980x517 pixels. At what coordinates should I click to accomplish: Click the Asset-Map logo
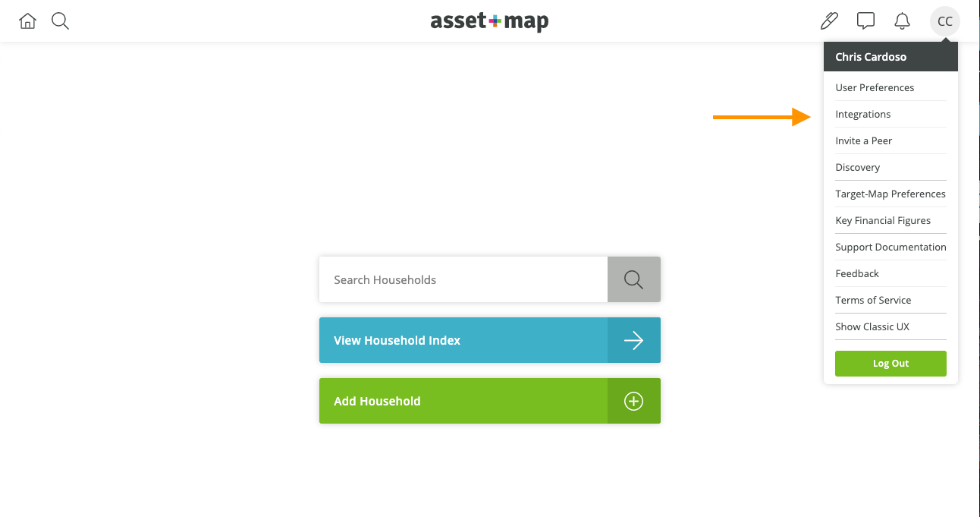click(489, 22)
